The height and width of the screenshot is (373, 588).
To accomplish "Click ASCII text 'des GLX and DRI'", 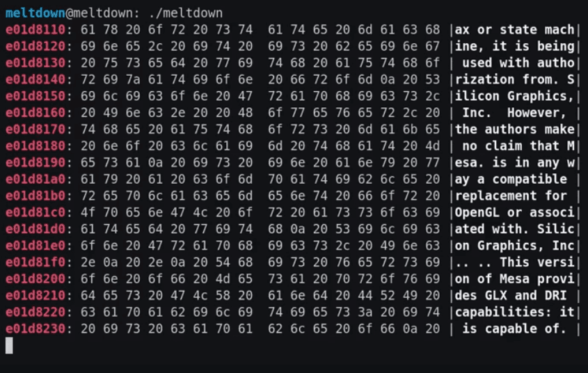I will 511,295.
